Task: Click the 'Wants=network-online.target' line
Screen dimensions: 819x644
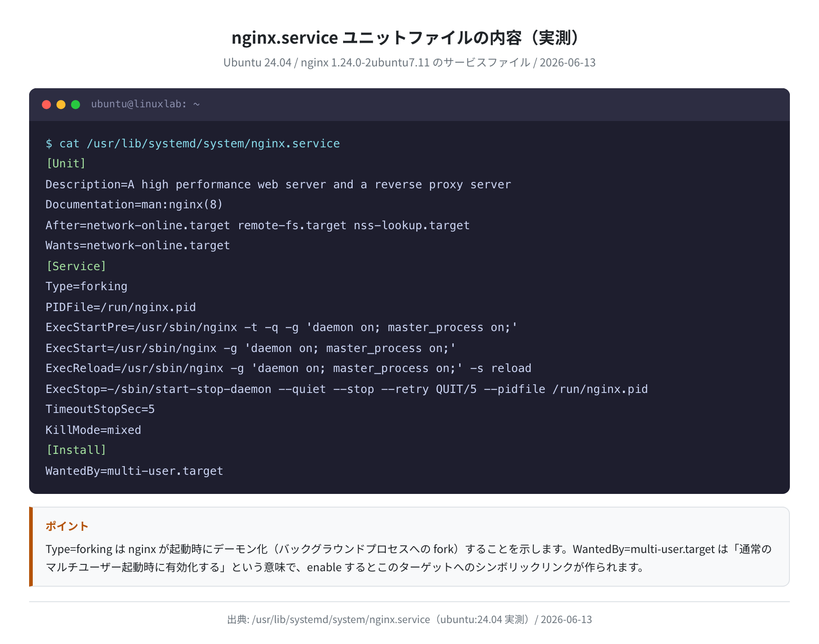Action: click(138, 246)
